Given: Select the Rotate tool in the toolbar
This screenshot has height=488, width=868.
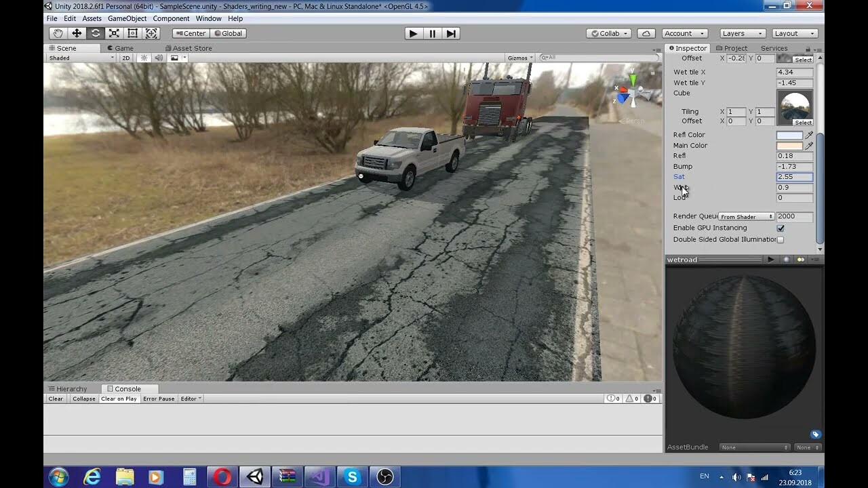Looking at the screenshot, I should click(x=96, y=33).
